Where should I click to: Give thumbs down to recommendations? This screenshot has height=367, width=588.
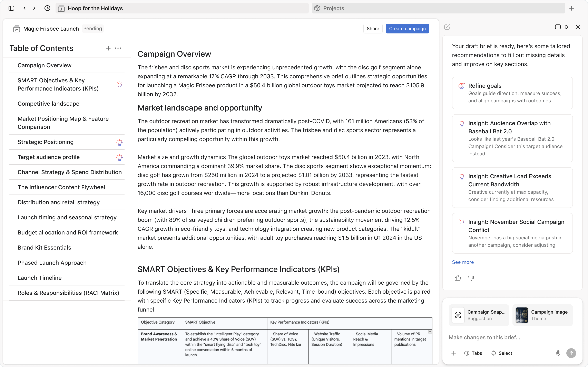tap(471, 278)
